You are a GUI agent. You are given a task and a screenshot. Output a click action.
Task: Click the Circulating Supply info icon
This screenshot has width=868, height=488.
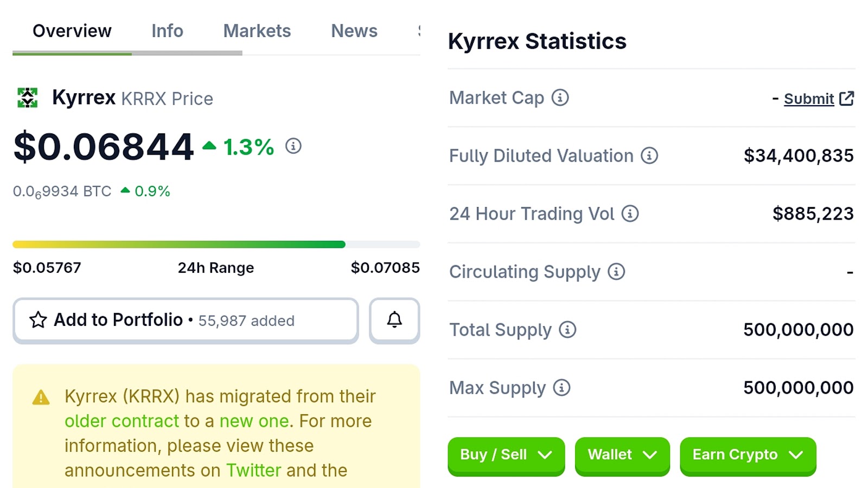point(616,272)
